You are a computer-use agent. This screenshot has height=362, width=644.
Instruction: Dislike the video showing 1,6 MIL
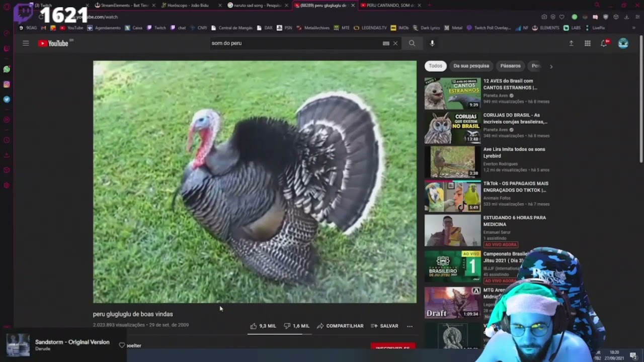point(296,326)
